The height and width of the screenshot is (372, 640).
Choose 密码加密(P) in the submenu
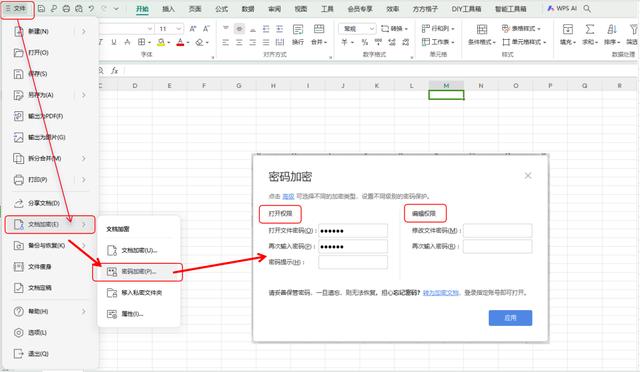tap(138, 272)
